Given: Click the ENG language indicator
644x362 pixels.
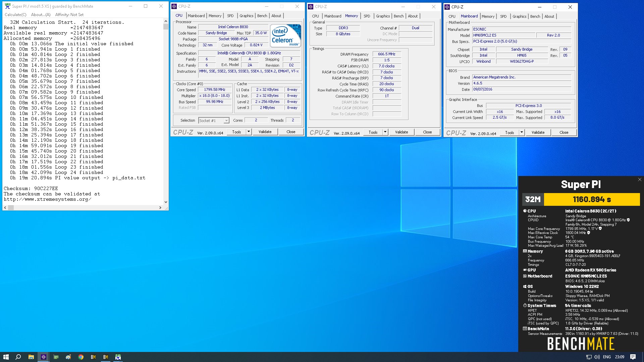Looking at the screenshot, I should 607,357.
